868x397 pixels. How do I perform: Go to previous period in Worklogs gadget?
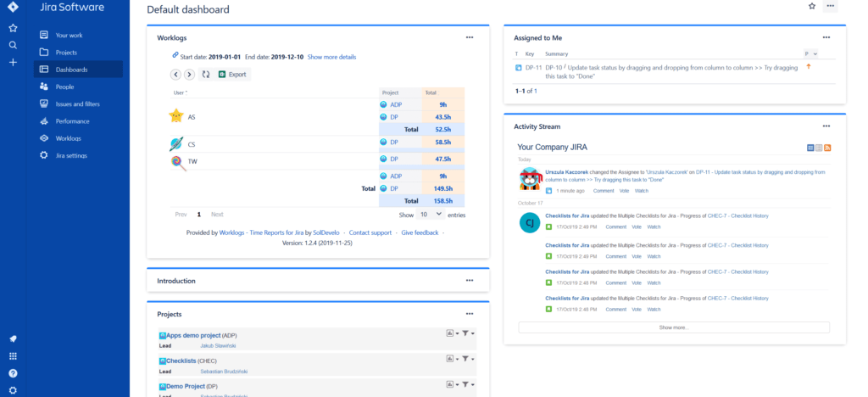[x=175, y=74]
